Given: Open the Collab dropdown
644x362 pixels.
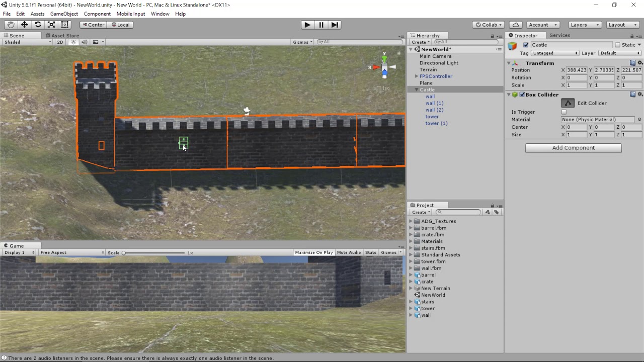Looking at the screenshot, I should pyautogui.click(x=489, y=25).
